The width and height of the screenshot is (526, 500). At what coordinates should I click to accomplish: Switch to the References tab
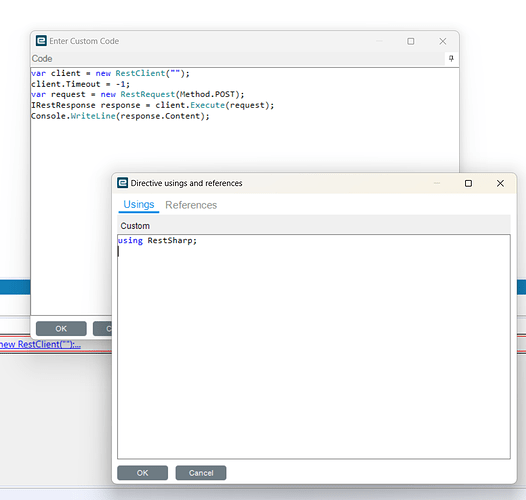191,205
